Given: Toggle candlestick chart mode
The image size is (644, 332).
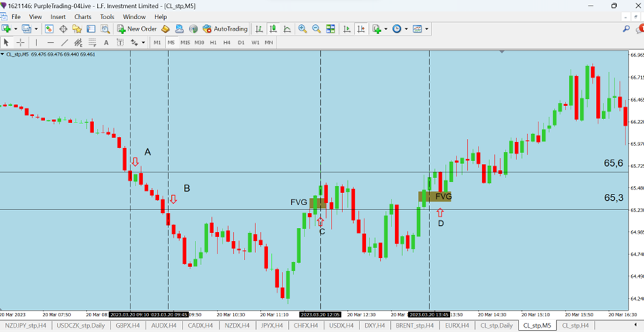Looking at the screenshot, I should tap(273, 29).
